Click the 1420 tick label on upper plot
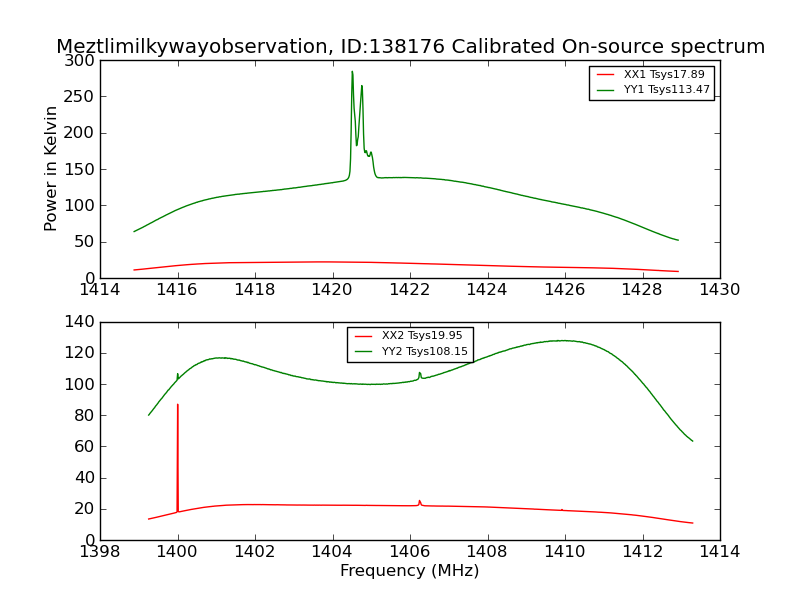The width and height of the screenshot is (800, 600). tap(332, 290)
